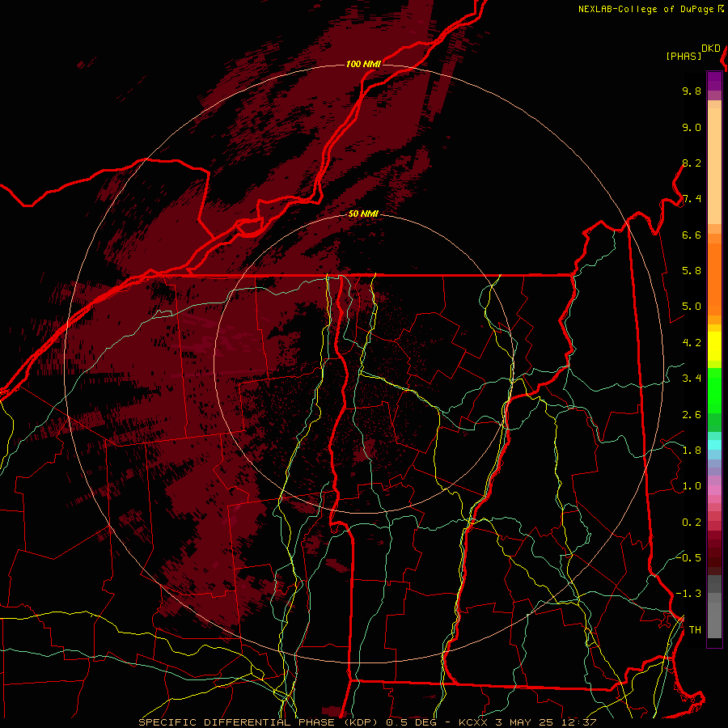Click the 8.2 legend value

pos(692,163)
